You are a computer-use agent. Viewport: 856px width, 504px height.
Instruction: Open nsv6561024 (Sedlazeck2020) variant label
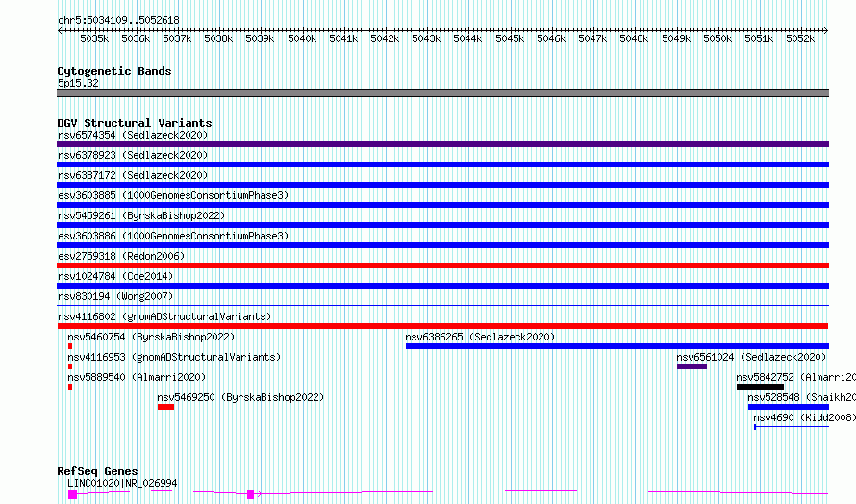click(x=751, y=357)
